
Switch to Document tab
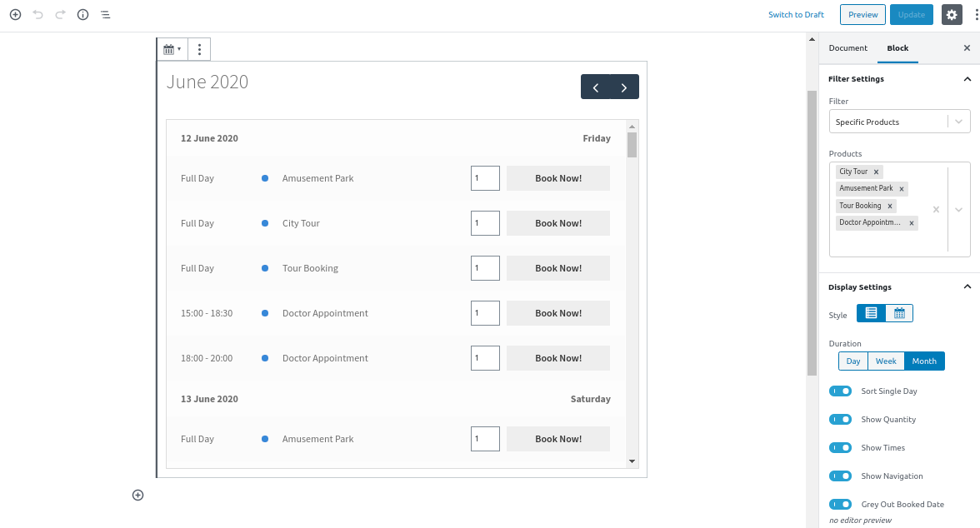click(847, 48)
